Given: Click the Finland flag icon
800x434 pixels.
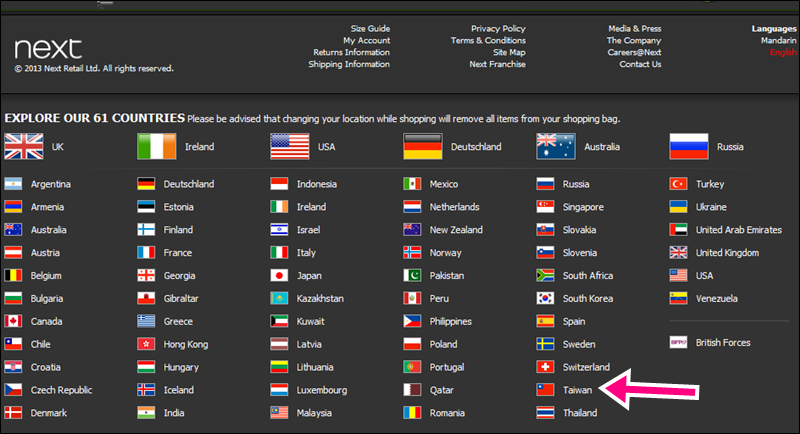Looking at the screenshot, I should 146,229.
